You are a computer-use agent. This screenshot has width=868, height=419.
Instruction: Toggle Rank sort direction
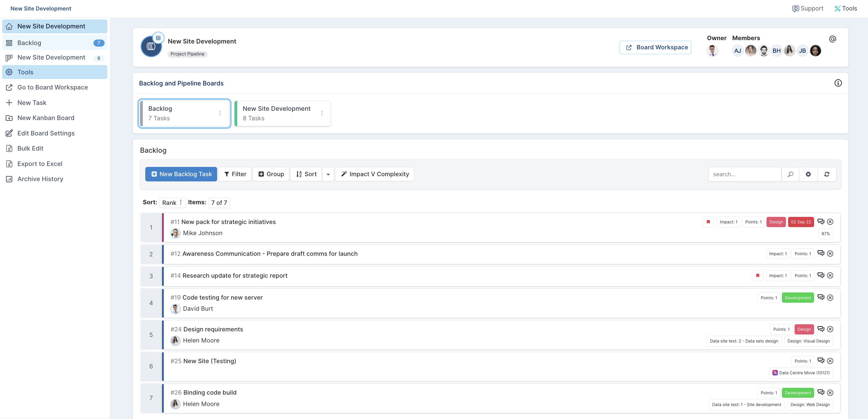(172, 203)
